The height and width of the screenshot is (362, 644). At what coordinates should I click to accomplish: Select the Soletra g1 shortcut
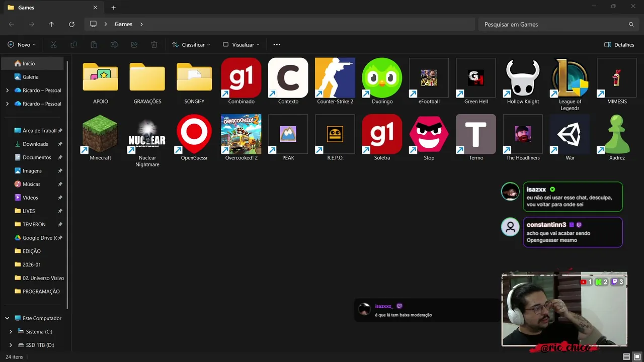382,134
